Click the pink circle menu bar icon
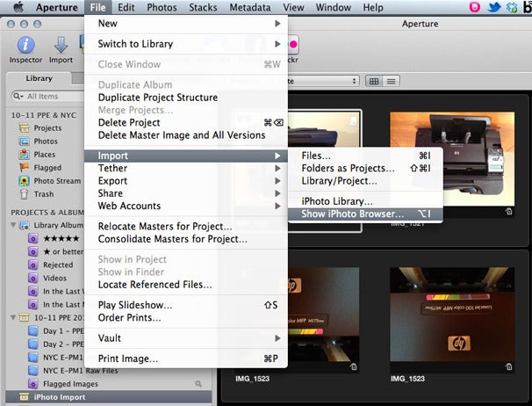Image resolution: width=532 pixels, height=406 pixels. tap(475, 7)
